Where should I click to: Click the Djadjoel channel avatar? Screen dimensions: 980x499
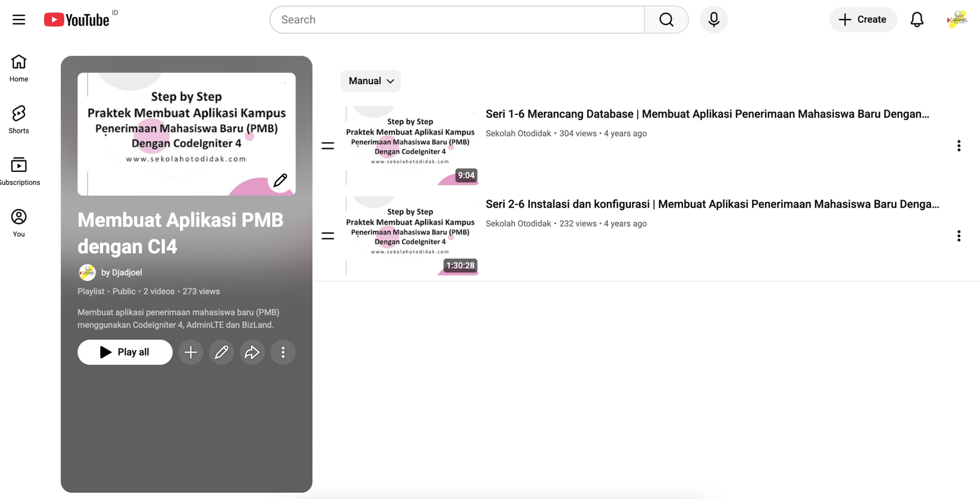[x=87, y=272]
